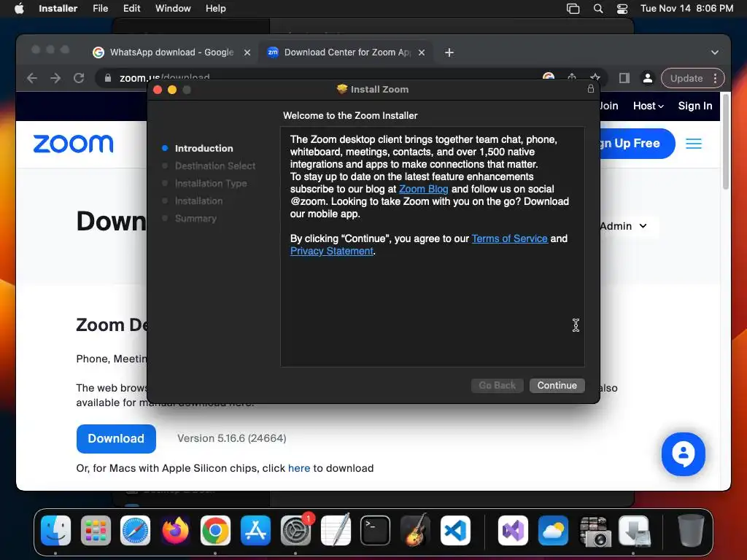Screen dimensions: 747x560
Task: Open the Installer menu in menu bar
Action: (x=58, y=9)
